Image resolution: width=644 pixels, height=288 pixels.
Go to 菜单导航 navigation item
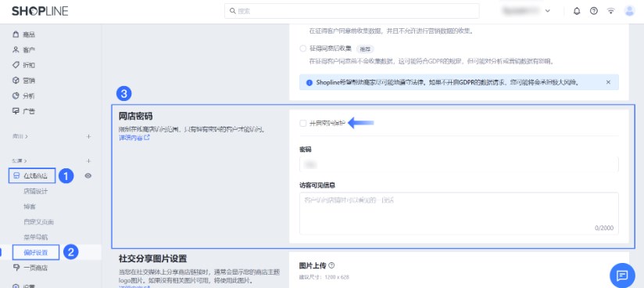(x=36, y=237)
